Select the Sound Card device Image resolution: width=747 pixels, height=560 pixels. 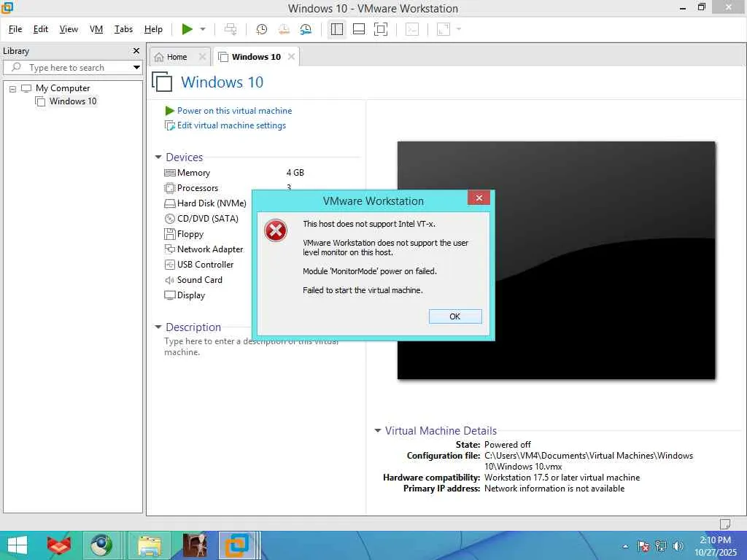199,280
